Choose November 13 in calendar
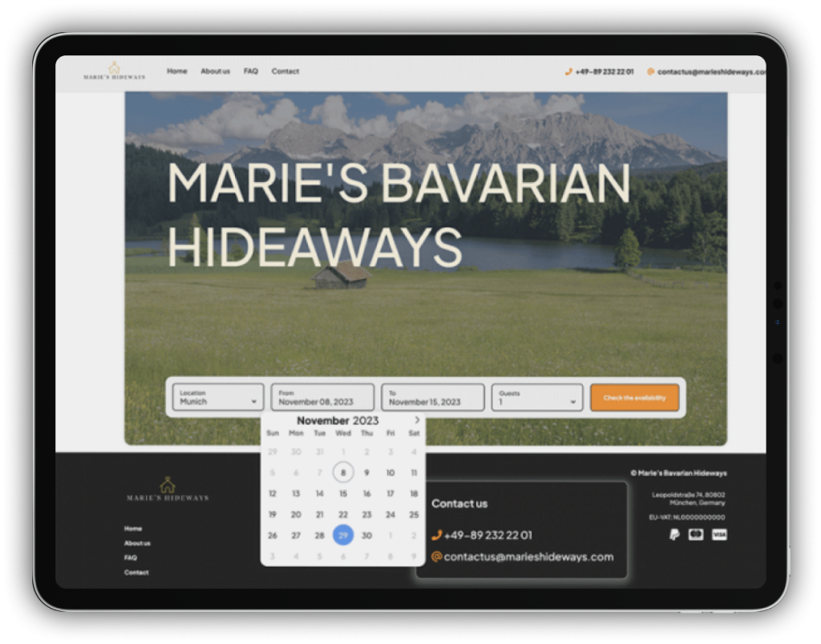The image size is (821, 644). (296, 493)
